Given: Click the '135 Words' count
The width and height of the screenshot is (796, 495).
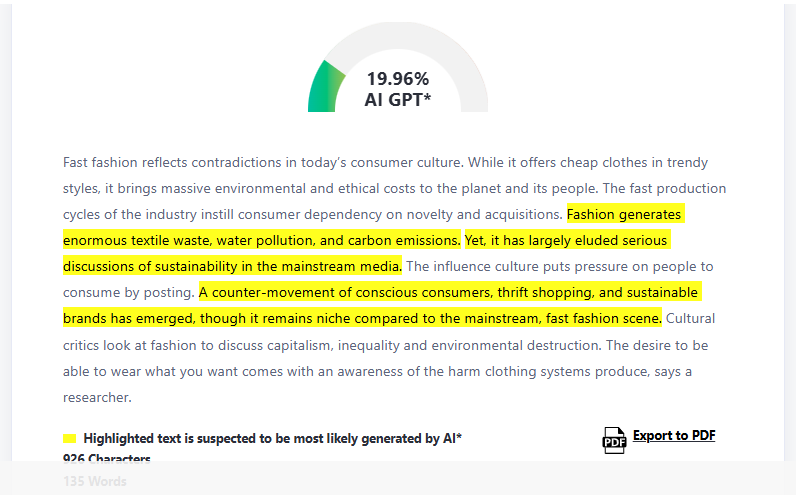Looking at the screenshot, I should pyautogui.click(x=95, y=481).
